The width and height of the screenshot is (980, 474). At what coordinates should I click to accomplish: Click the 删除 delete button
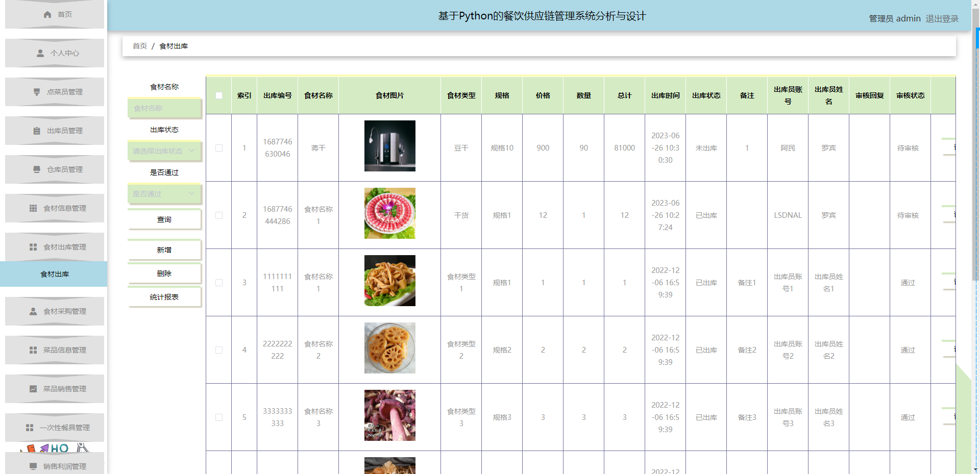(164, 273)
